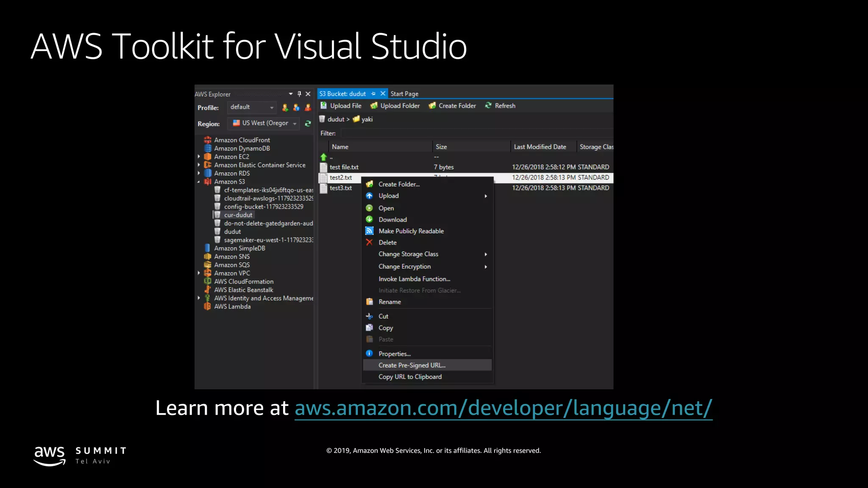Choose Rename from the context menu

(428, 302)
